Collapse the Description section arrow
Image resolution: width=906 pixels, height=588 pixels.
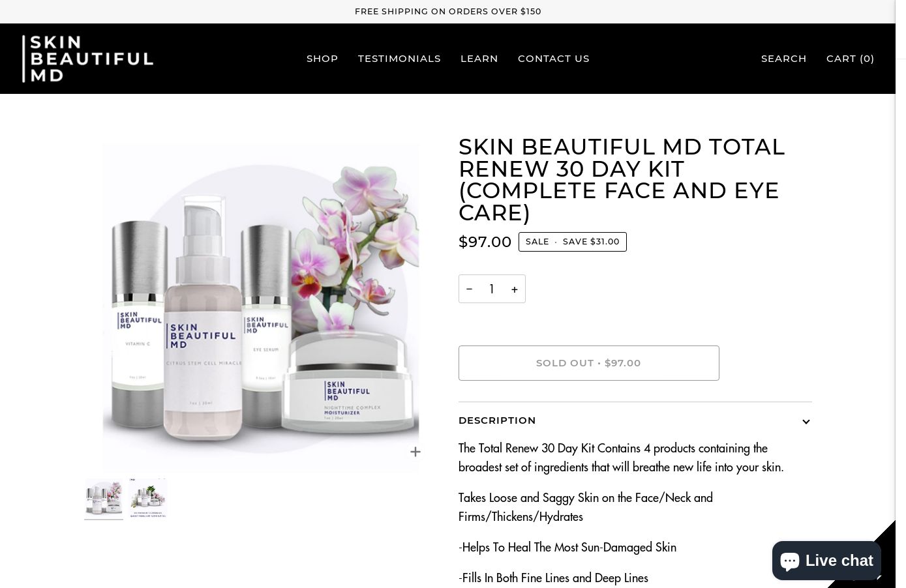point(806,422)
